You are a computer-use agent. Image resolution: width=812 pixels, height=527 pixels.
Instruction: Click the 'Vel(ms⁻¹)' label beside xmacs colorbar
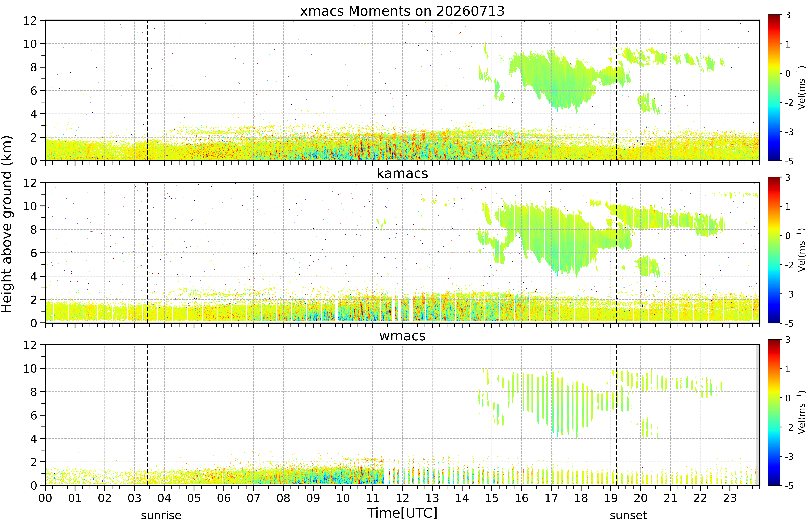tap(801, 88)
